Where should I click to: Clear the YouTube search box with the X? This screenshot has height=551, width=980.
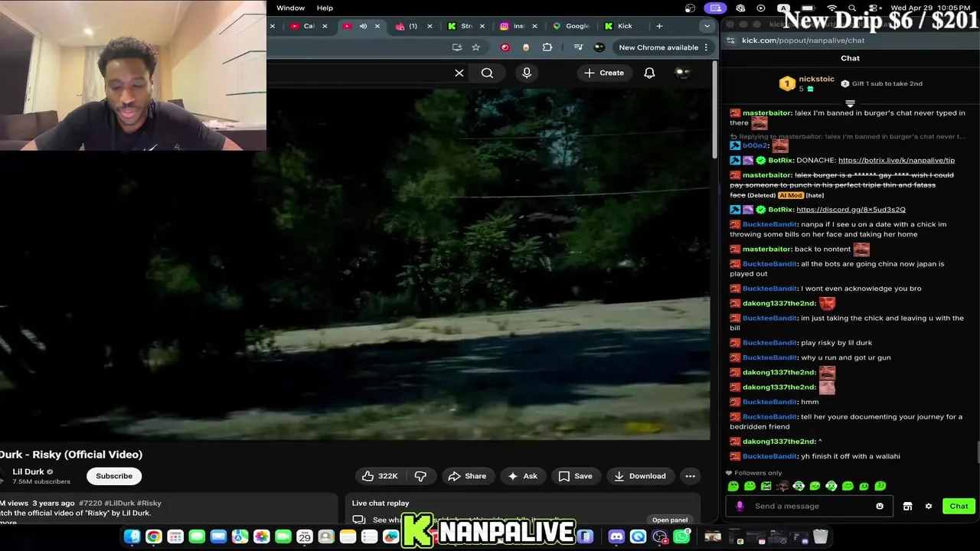tap(459, 73)
